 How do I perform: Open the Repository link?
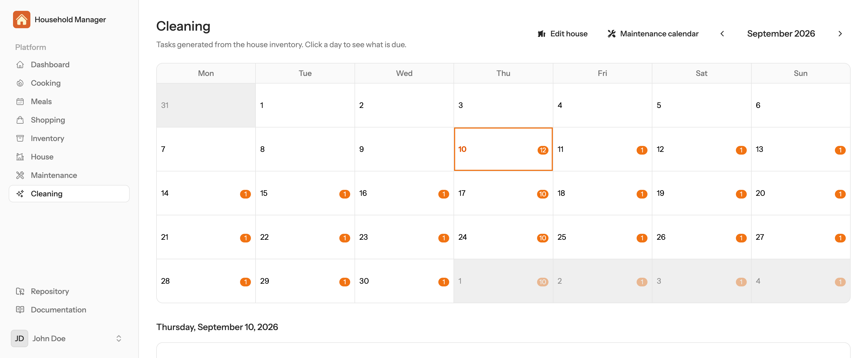point(69,291)
